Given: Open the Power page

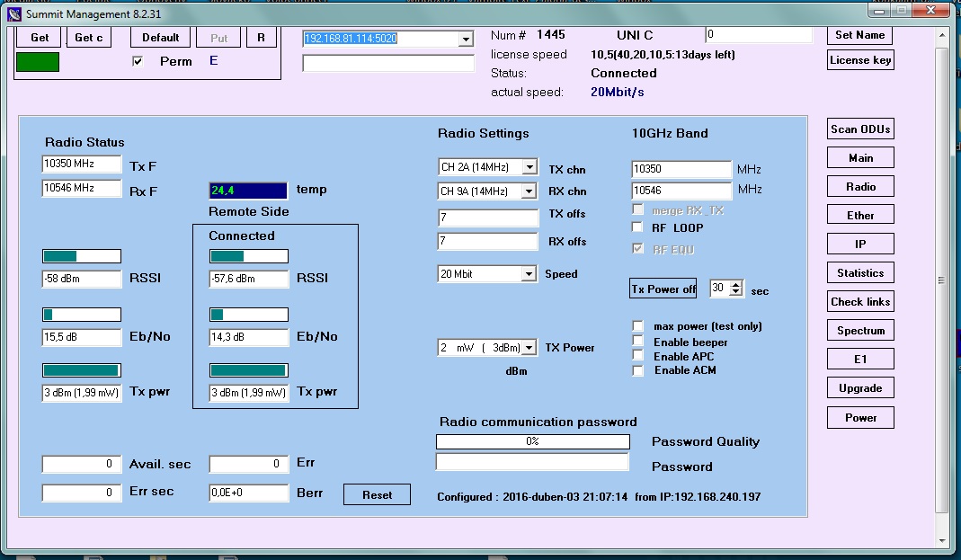Looking at the screenshot, I should coord(860,418).
